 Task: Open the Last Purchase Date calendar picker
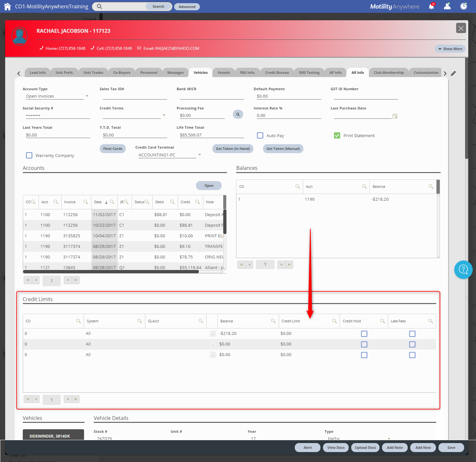coord(395,116)
